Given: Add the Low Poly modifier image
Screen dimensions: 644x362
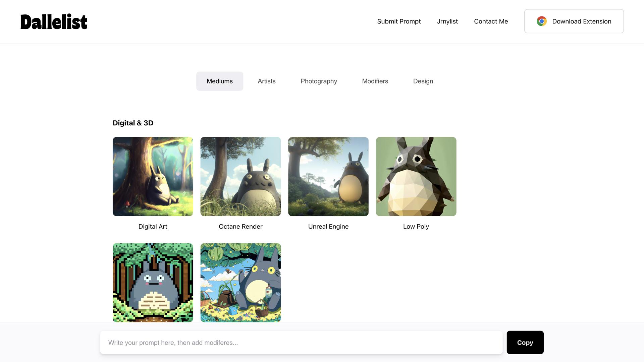Looking at the screenshot, I should coord(416,176).
